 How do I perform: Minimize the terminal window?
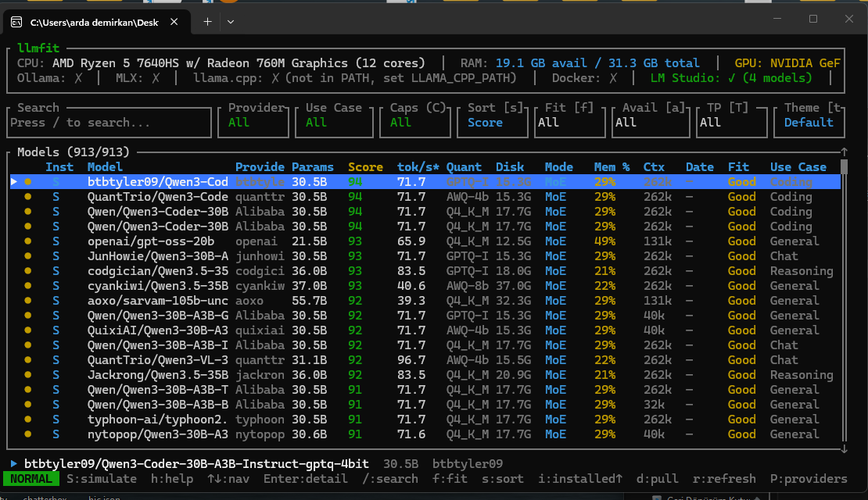tap(777, 19)
